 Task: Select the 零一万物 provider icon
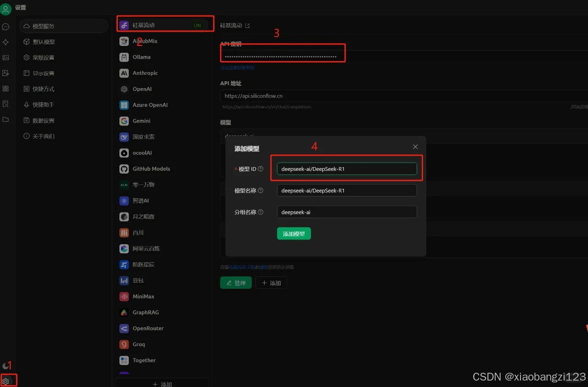point(124,185)
